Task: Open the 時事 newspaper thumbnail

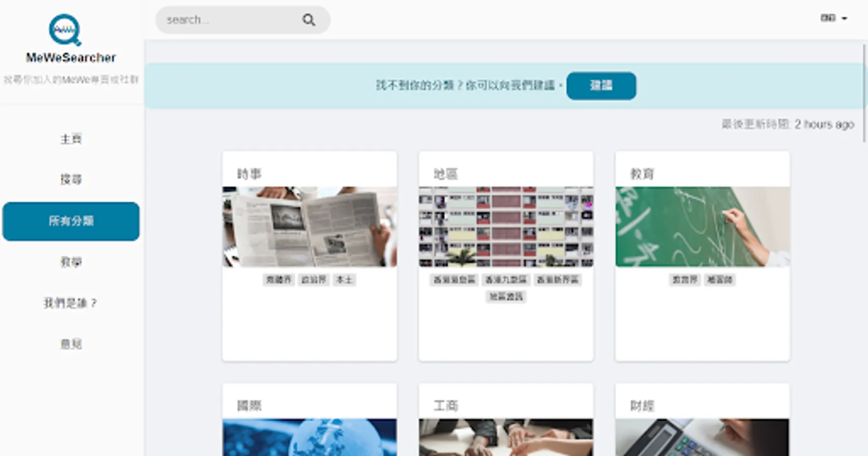Action: 310,226
